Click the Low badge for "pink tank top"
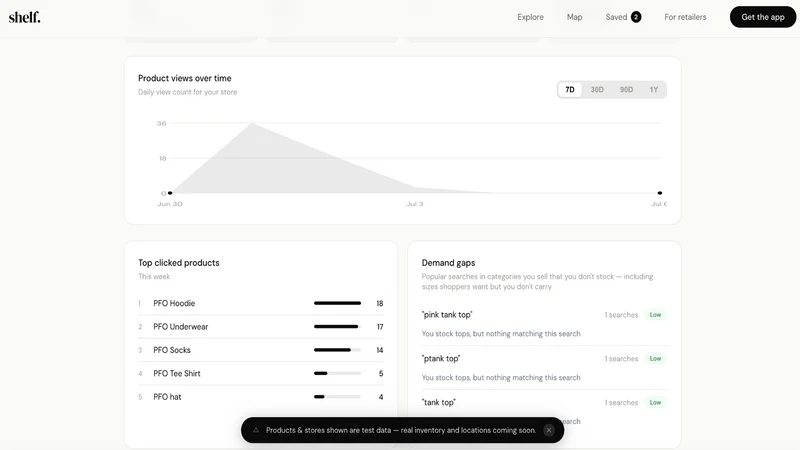The image size is (800, 450). [x=655, y=315]
